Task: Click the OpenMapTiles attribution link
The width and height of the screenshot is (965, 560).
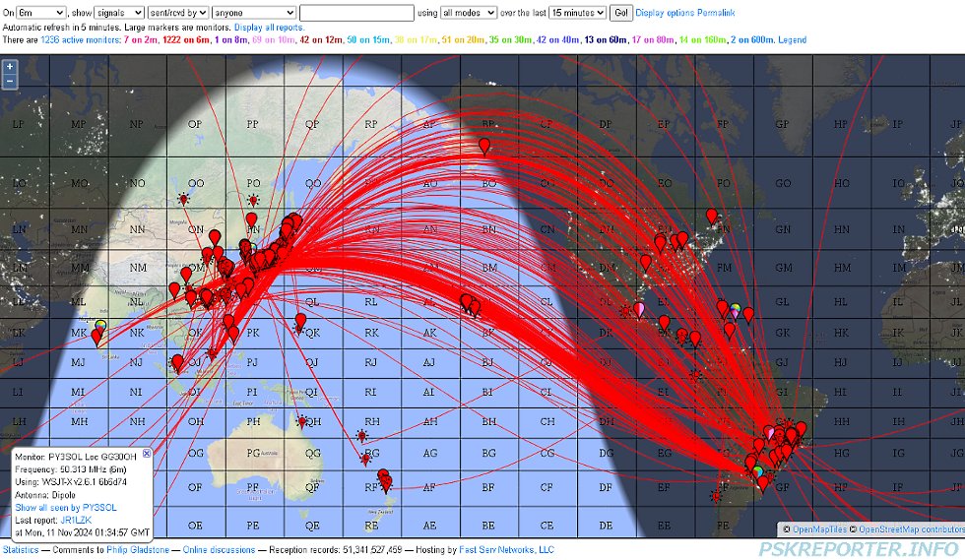Action: [819, 529]
